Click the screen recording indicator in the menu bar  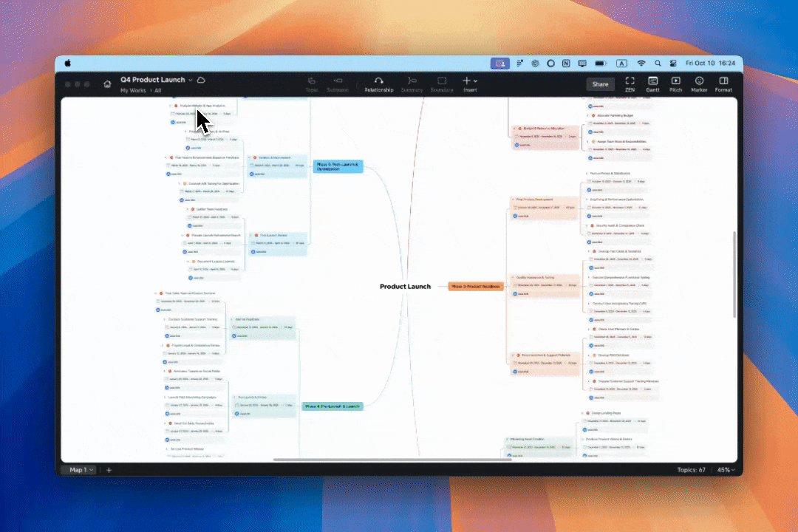499,63
